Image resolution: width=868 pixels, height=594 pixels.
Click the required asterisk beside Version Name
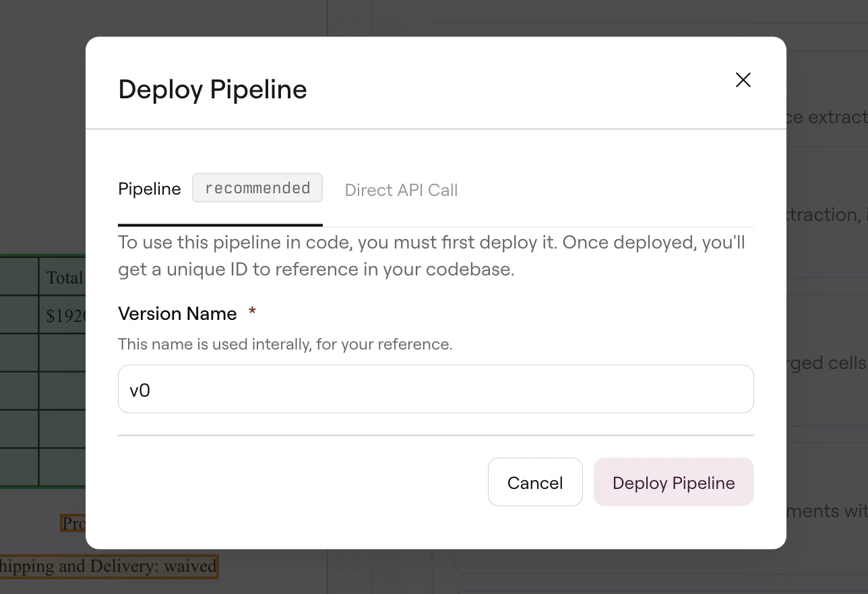tap(252, 312)
